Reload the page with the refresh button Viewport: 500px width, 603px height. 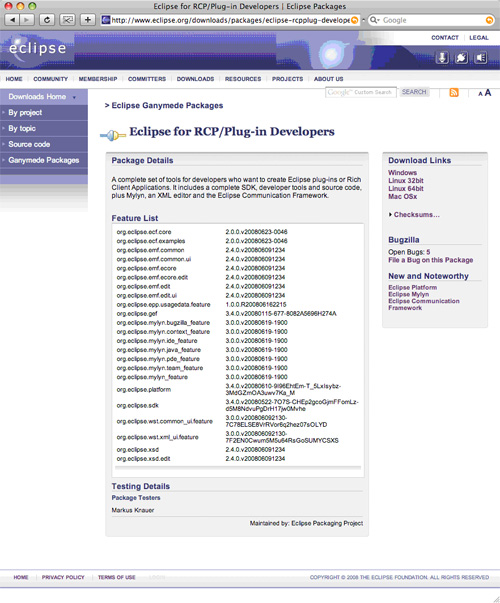pyautogui.click(x=47, y=20)
